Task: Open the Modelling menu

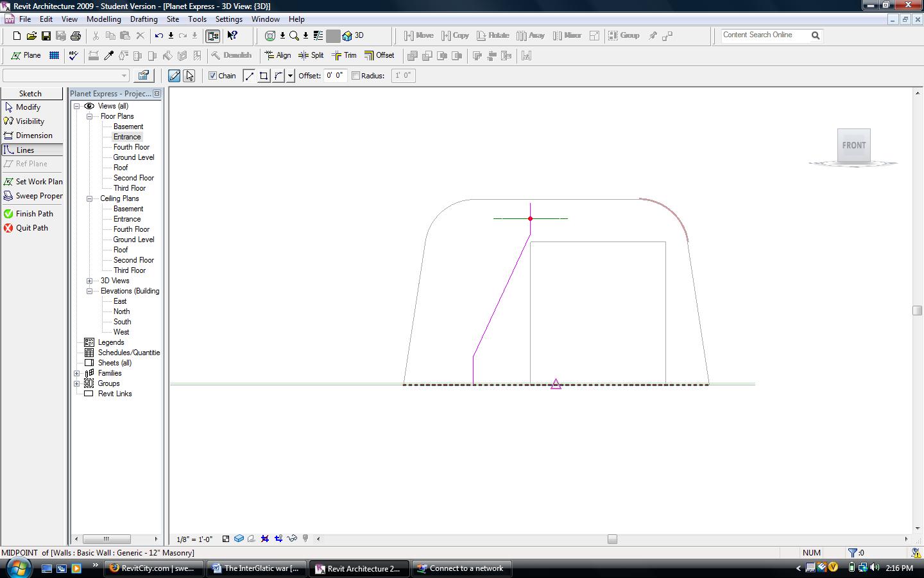Action: point(103,19)
